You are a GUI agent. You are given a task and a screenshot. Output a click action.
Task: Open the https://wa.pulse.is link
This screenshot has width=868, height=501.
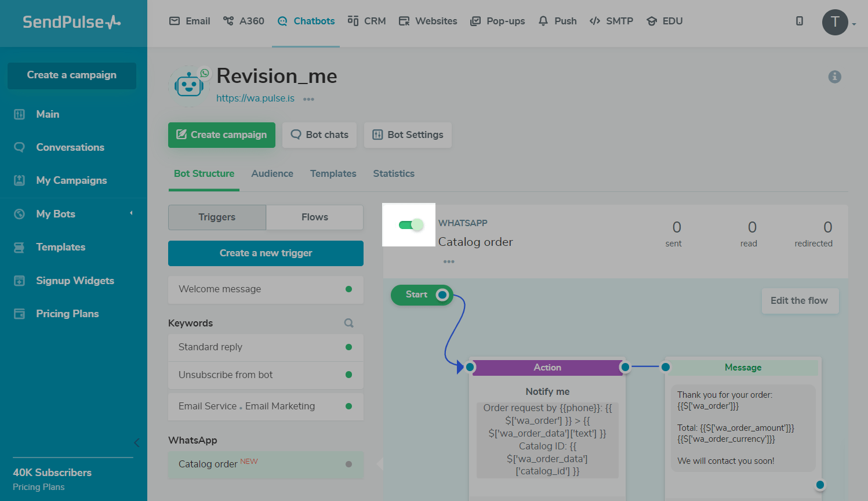coord(255,98)
